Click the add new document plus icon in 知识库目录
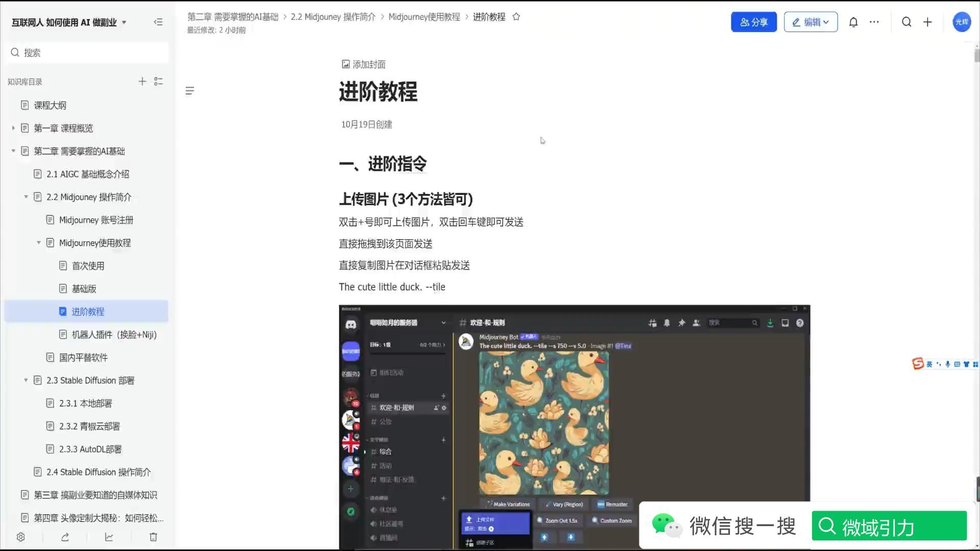This screenshot has width=980, height=551. [142, 82]
